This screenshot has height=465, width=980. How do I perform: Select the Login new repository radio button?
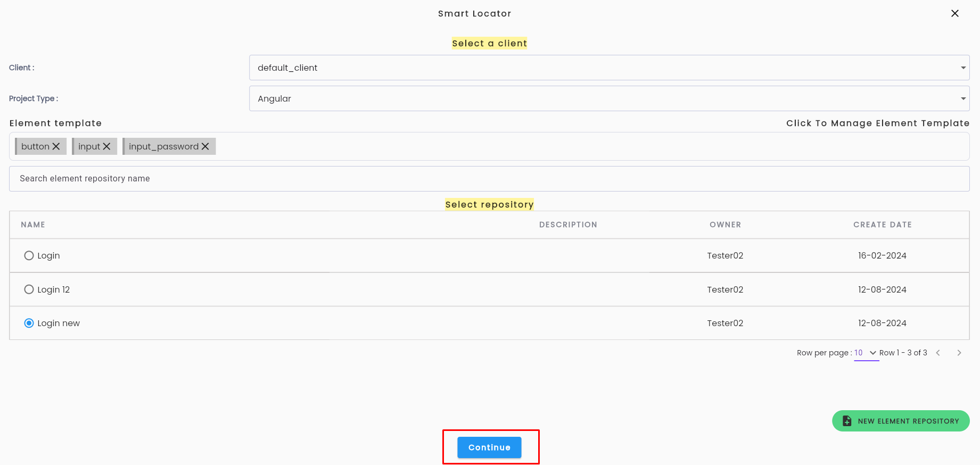pyautogui.click(x=29, y=323)
